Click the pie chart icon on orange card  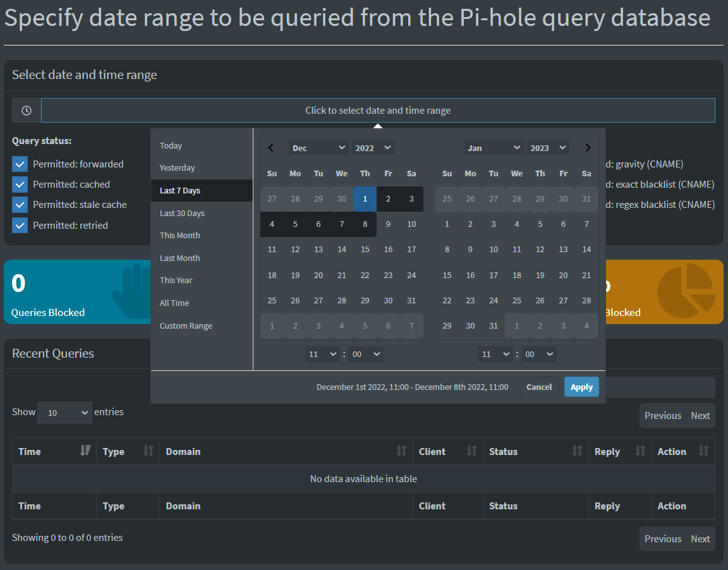(x=687, y=291)
